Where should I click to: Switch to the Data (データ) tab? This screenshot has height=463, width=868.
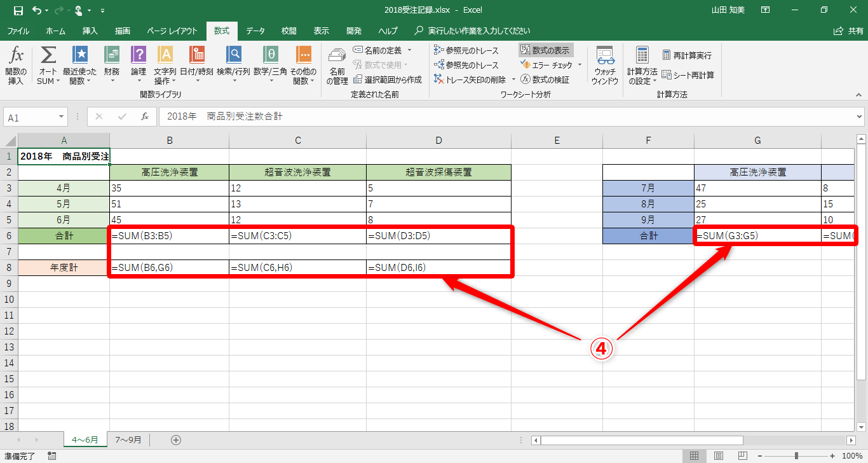tap(255, 31)
